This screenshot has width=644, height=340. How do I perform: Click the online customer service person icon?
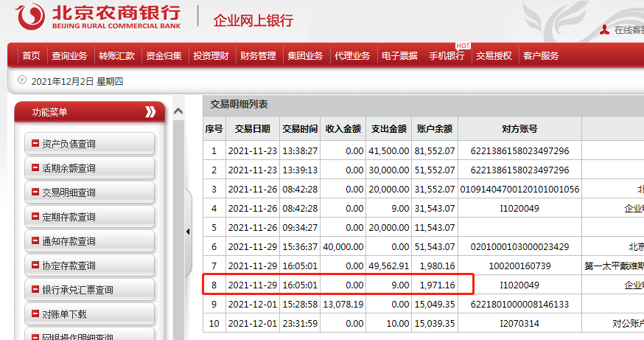point(604,30)
